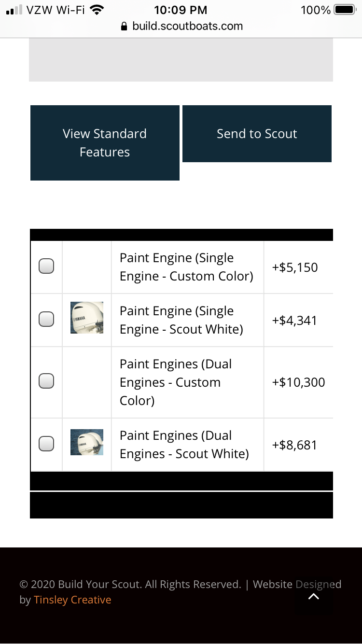Screen dimensions: 362x644
Task: Open the dual white engines thumbnail
Action: (87, 442)
